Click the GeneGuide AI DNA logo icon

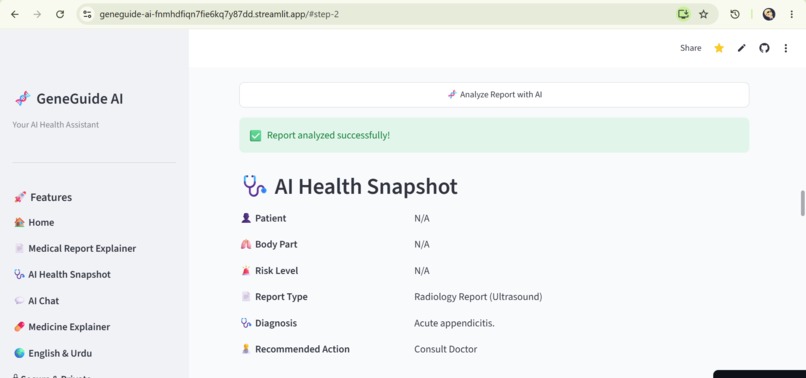22,98
